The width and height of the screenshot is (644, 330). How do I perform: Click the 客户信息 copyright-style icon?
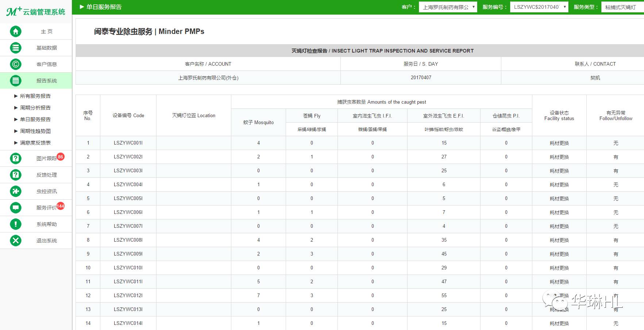[x=16, y=64]
